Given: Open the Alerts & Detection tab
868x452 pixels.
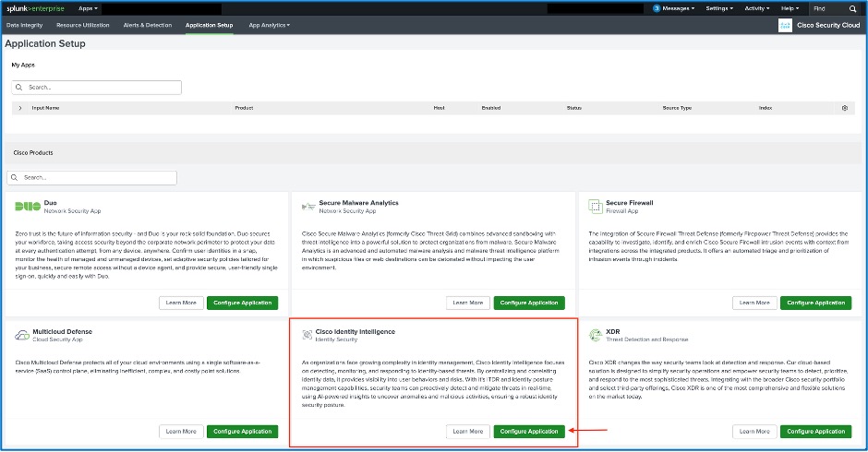Looking at the screenshot, I should (148, 25).
